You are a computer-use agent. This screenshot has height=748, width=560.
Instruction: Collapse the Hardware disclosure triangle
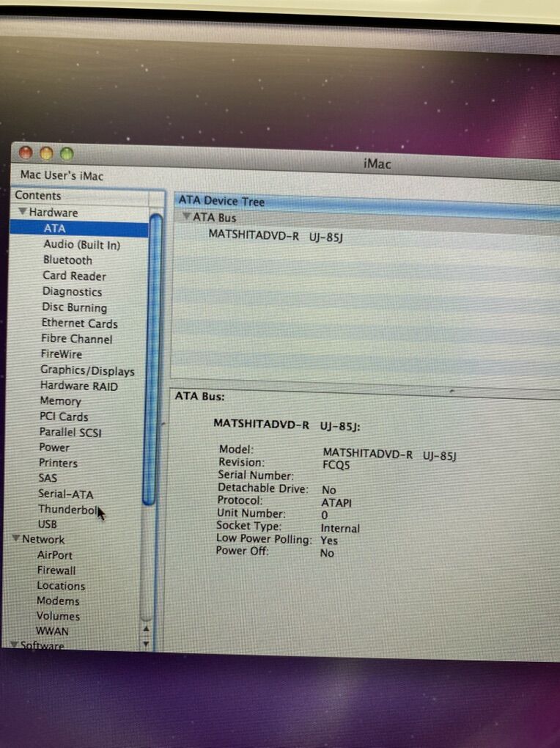pos(23,213)
